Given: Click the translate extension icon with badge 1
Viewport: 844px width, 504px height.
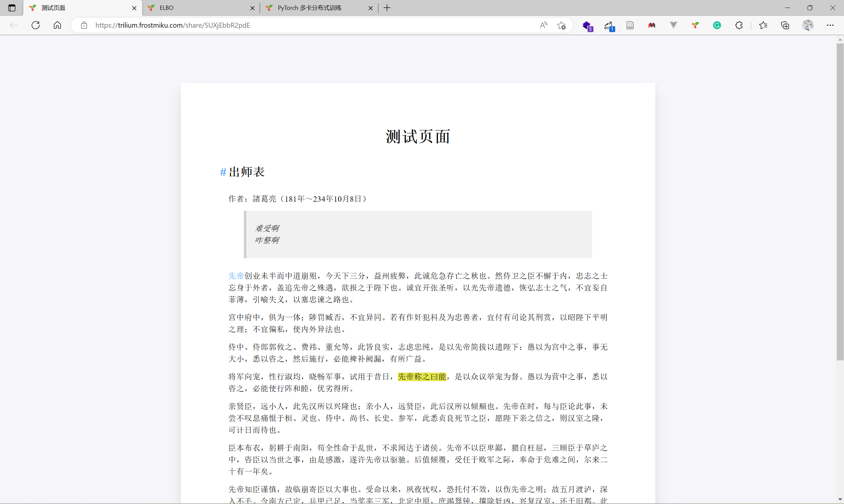Looking at the screenshot, I should click(x=609, y=26).
